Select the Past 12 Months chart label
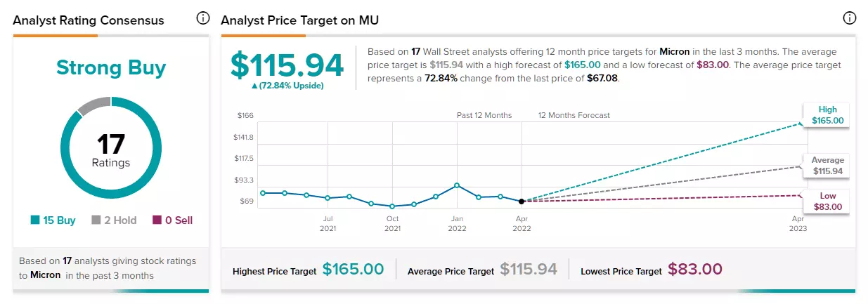Image resolution: width=868 pixels, height=304 pixels. pyautogui.click(x=484, y=115)
